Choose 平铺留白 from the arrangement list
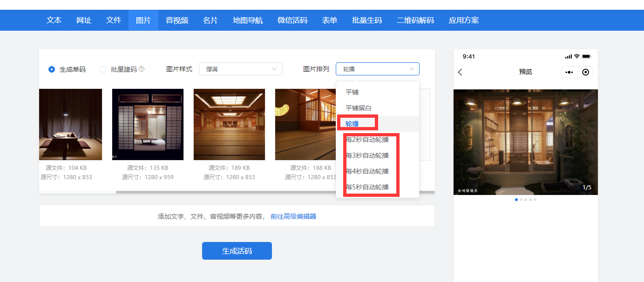This screenshot has width=644, height=282. (x=378, y=108)
